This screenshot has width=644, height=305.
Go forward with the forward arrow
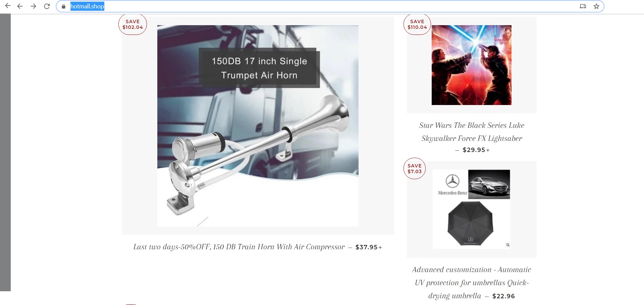[x=33, y=6]
